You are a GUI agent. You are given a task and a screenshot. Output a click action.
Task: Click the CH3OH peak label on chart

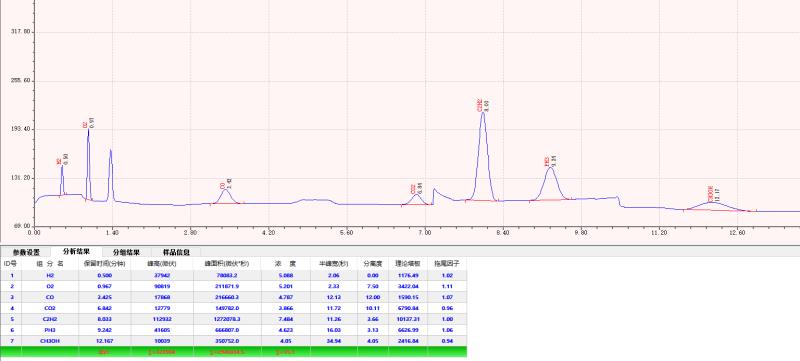(x=710, y=194)
